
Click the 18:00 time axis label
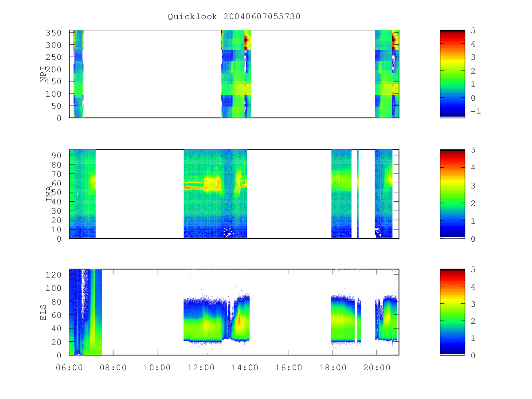pyautogui.click(x=333, y=368)
